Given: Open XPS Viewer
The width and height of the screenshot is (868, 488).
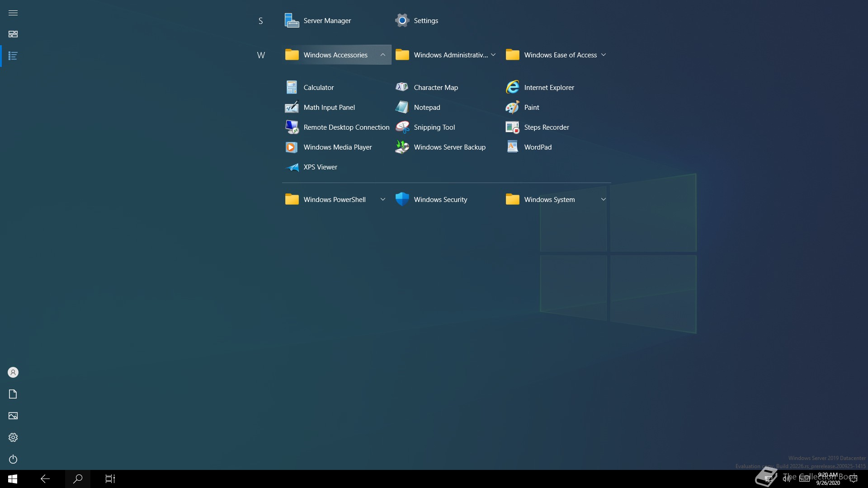Looking at the screenshot, I should click(x=336, y=167).
